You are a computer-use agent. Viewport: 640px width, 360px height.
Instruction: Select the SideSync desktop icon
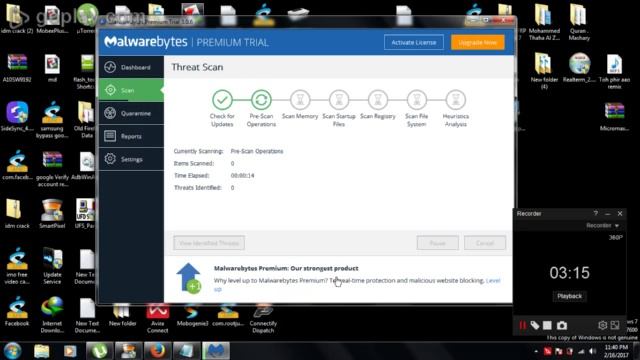pyautogui.click(x=17, y=116)
